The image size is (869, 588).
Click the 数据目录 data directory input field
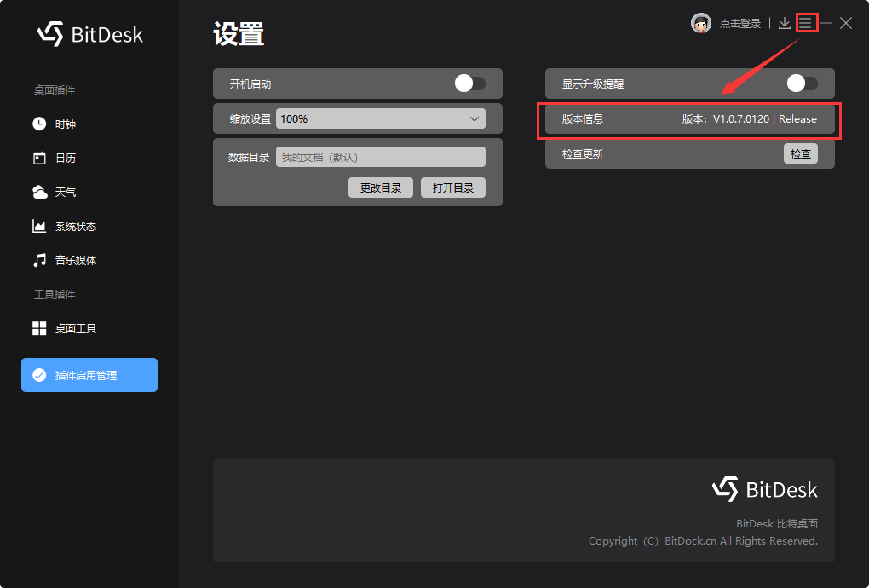coord(381,156)
